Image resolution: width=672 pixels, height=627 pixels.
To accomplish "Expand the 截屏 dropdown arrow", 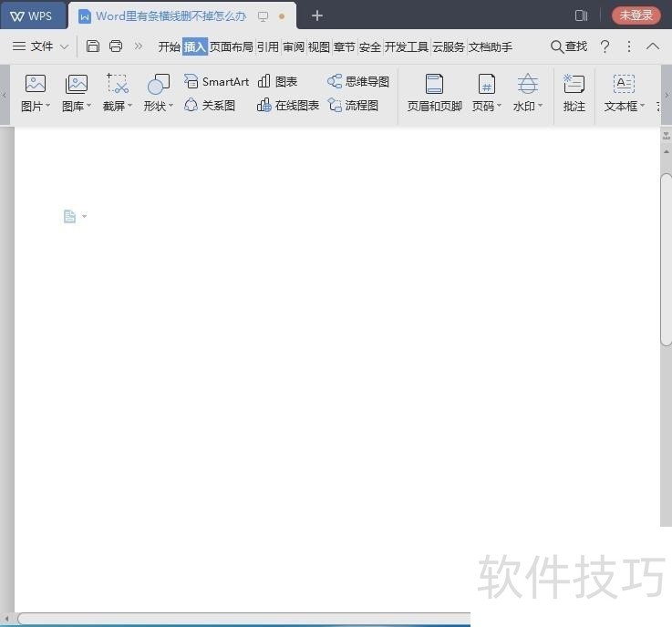I will coord(129,106).
